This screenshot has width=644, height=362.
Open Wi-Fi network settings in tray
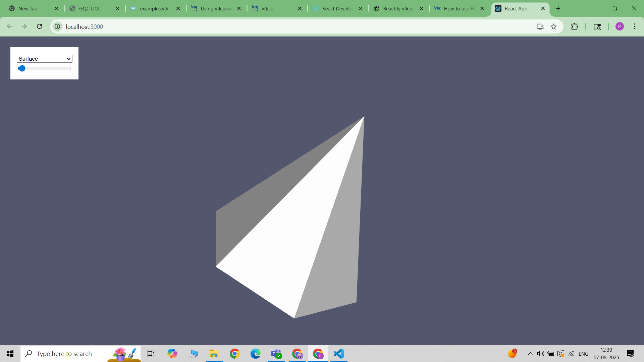[x=571, y=354]
